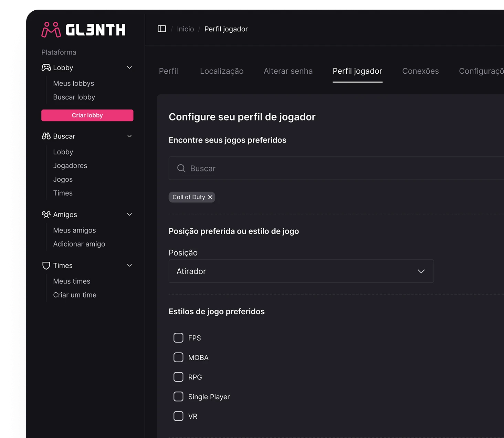Switch to the Conexões tab
Viewport: 504px width, 438px height.
point(420,71)
